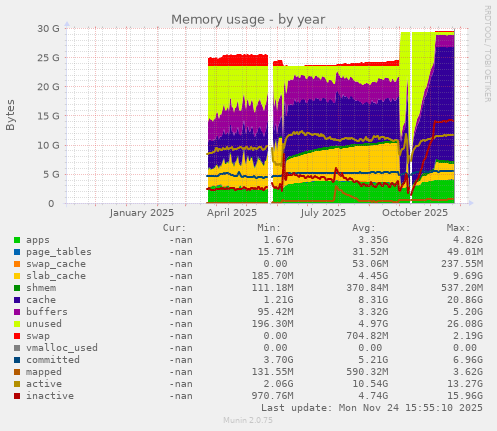Screen dimensions: 497x431
Task: Click the 'Munin 2.0.75' version text
Action: (x=248, y=420)
